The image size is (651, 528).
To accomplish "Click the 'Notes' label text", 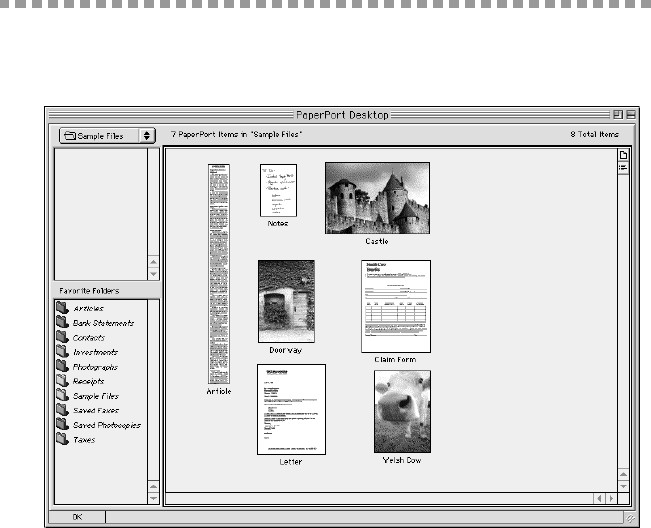I will pos(278,223).
